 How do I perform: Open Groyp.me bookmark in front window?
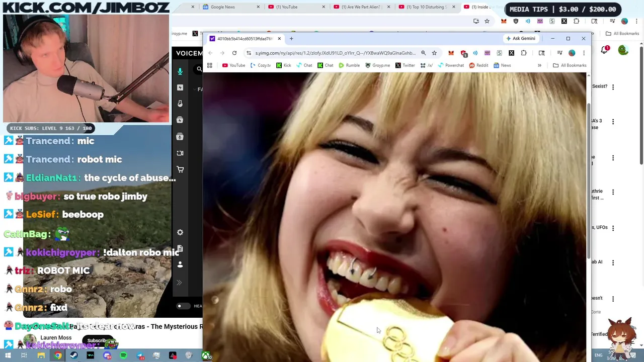pyautogui.click(x=377, y=65)
